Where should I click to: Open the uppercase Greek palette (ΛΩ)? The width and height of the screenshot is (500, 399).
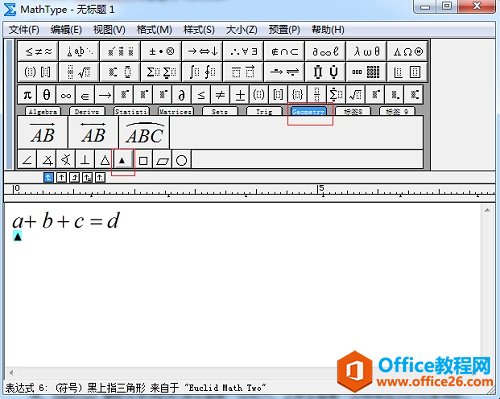407,51
